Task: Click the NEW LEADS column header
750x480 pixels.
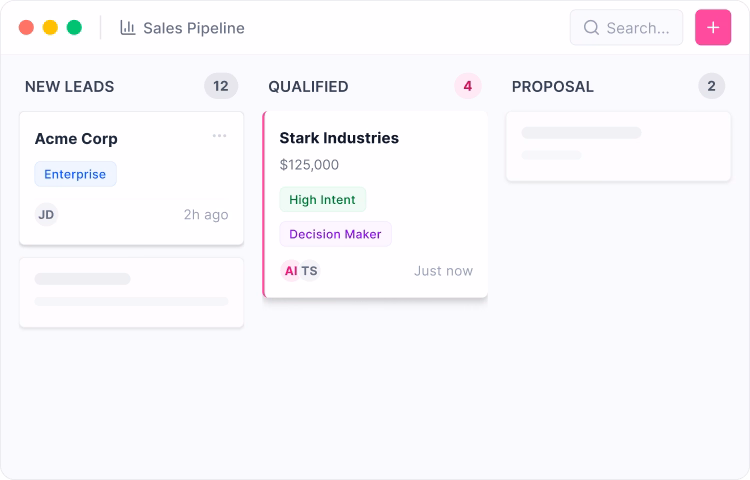Action: click(70, 87)
